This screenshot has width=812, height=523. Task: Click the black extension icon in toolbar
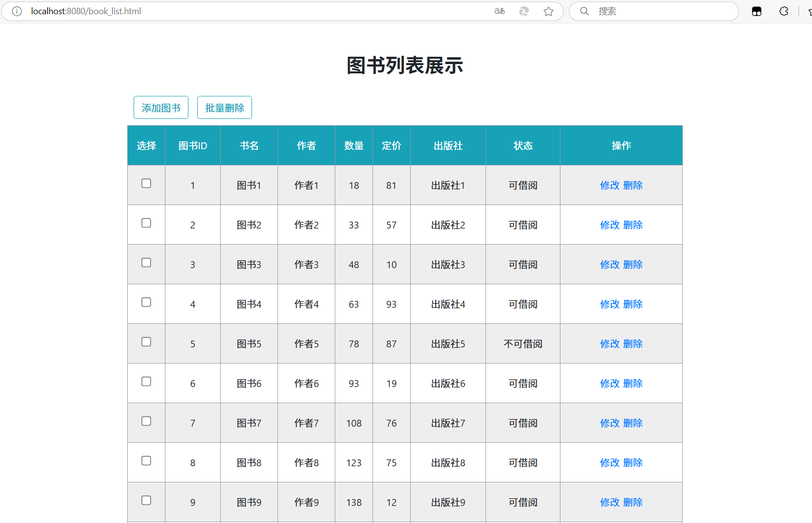(x=757, y=11)
